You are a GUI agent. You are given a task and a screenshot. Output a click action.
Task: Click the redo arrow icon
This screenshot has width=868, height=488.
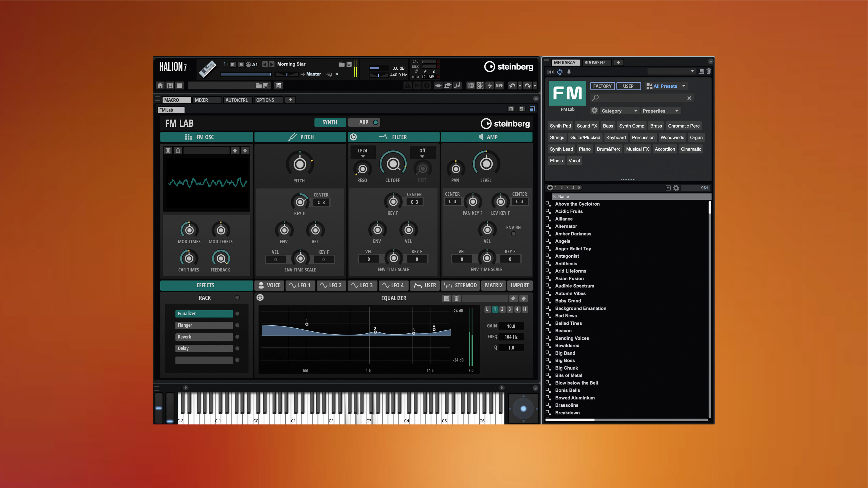(527, 85)
